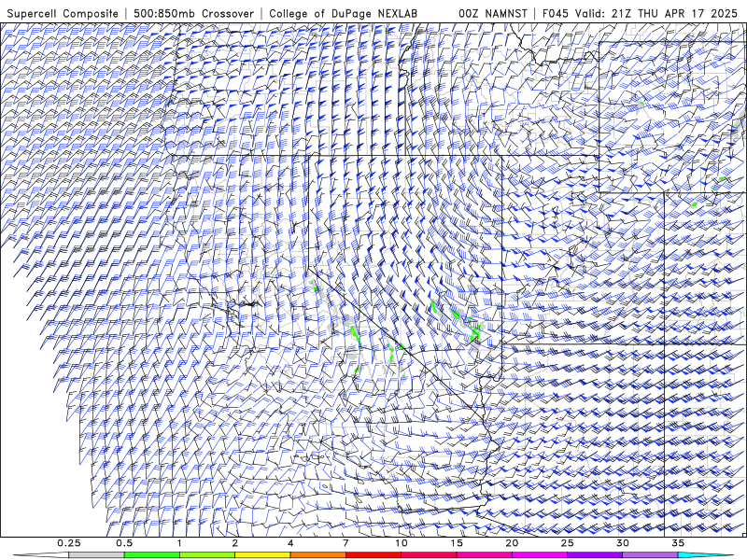The width and height of the screenshot is (747, 560).
Task: Click the '00Z NAMNST' model run label
Action: click(x=493, y=13)
